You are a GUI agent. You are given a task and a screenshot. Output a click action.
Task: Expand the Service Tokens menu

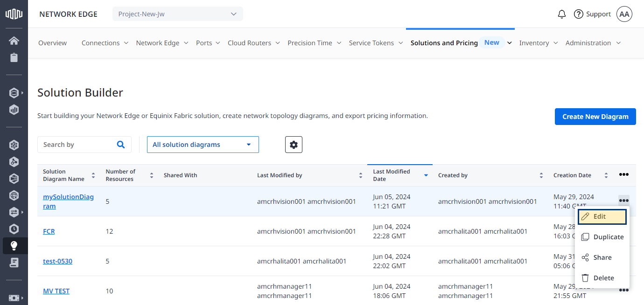point(376,43)
